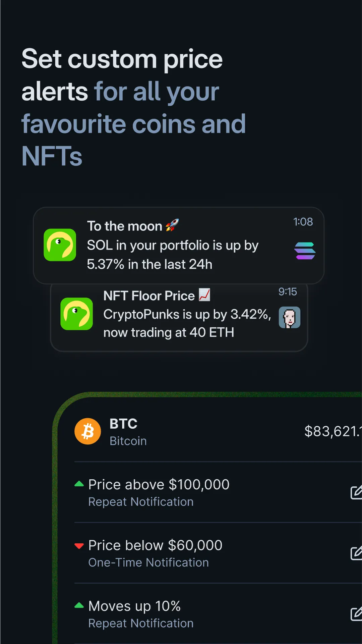The height and width of the screenshot is (644, 362).
Task: Tap the 9:15 timestamp on the NFT notification
Action: click(288, 292)
